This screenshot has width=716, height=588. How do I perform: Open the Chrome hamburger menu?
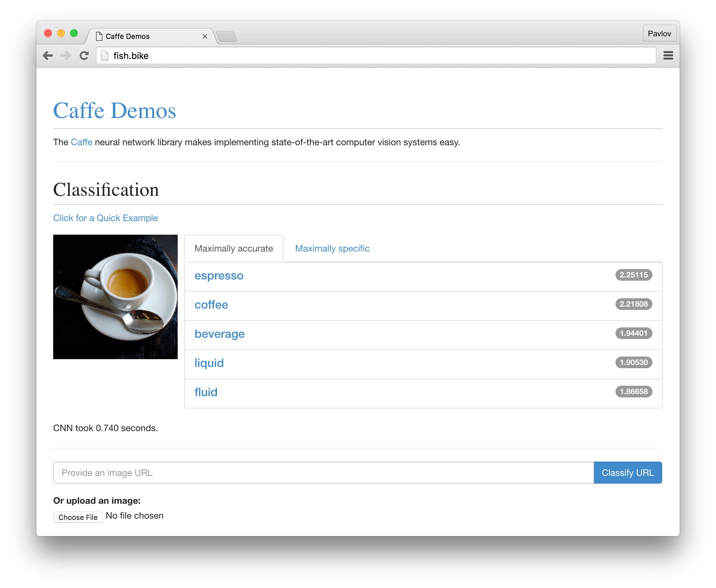668,55
